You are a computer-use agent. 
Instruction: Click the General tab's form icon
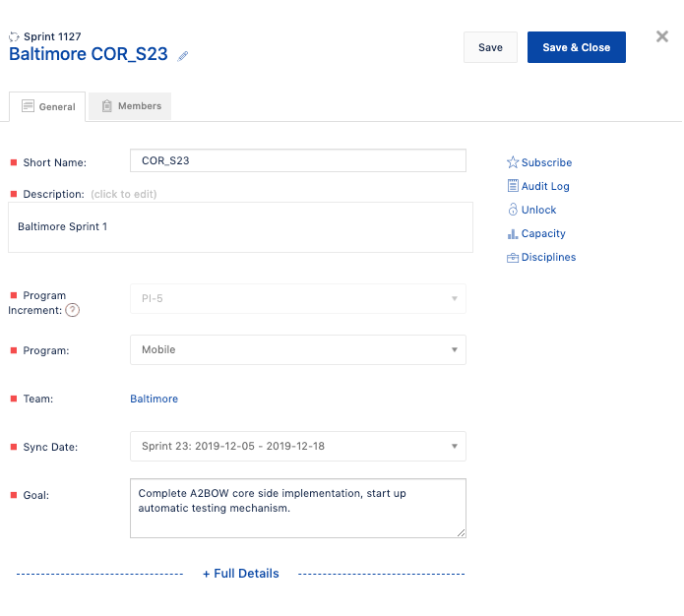pos(28,106)
